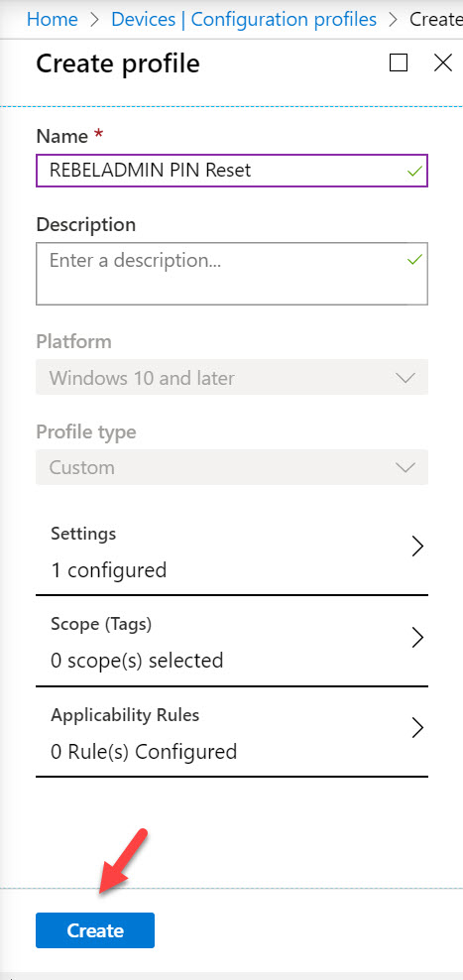Click the chevron arrow beside Scope (Tags)
Viewport: 463px width, 980px height.
[x=417, y=638]
